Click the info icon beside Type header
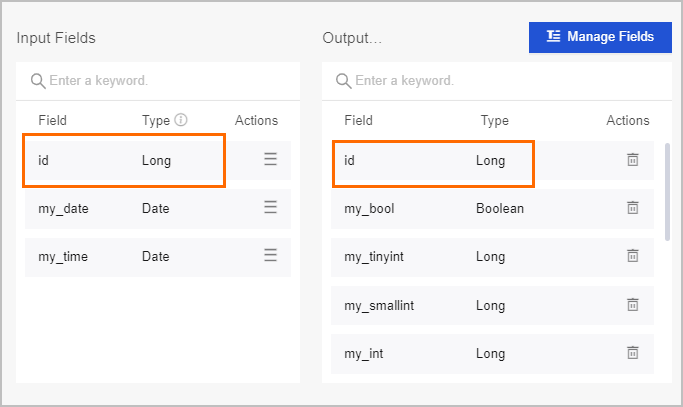Image resolution: width=683 pixels, height=407 pixels. pos(181,120)
